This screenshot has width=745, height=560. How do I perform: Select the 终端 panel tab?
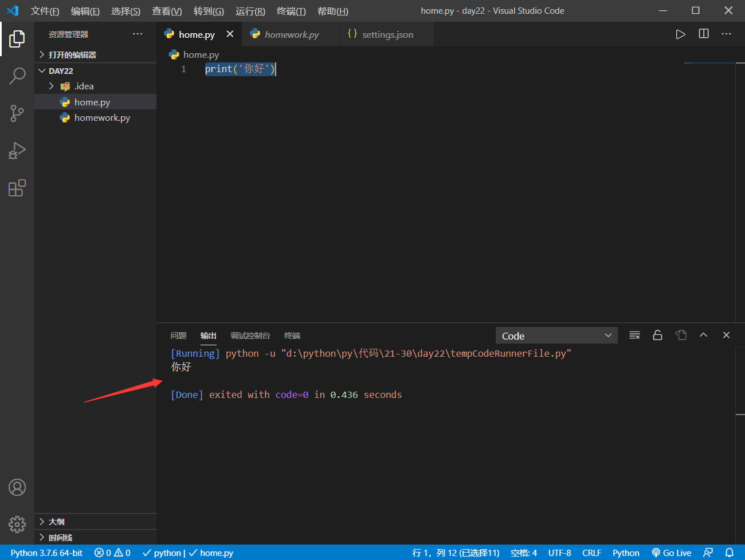pyautogui.click(x=292, y=335)
